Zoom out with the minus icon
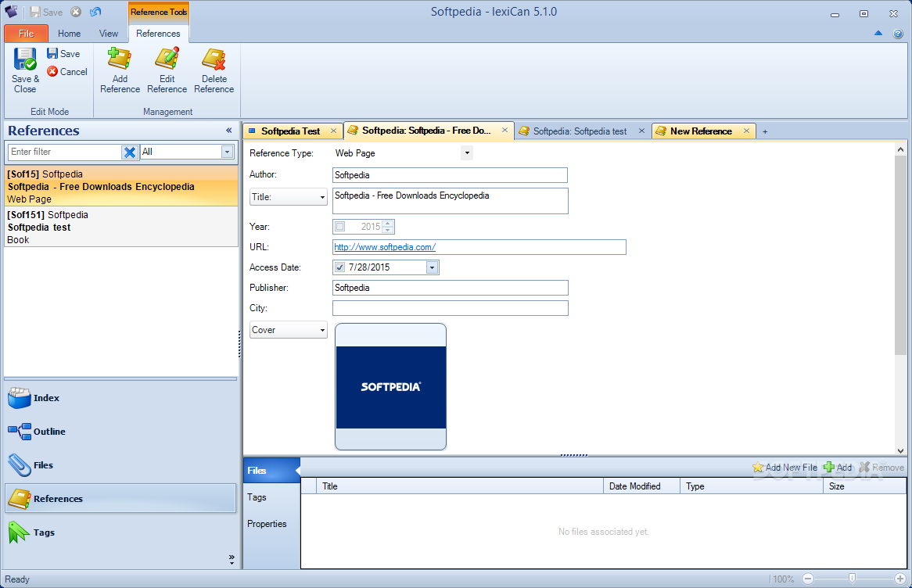Screen dimensions: 912x588 pyautogui.click(x=808, y=579)
